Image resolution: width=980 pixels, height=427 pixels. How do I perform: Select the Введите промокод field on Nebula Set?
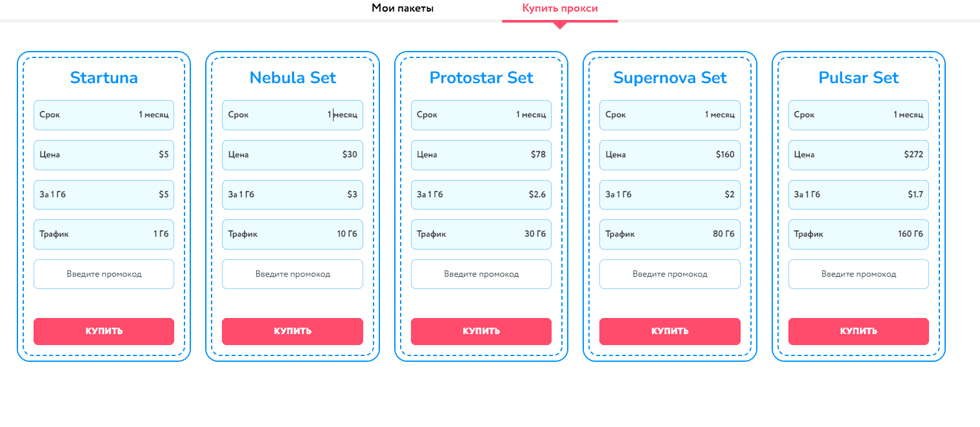[292, 273]
